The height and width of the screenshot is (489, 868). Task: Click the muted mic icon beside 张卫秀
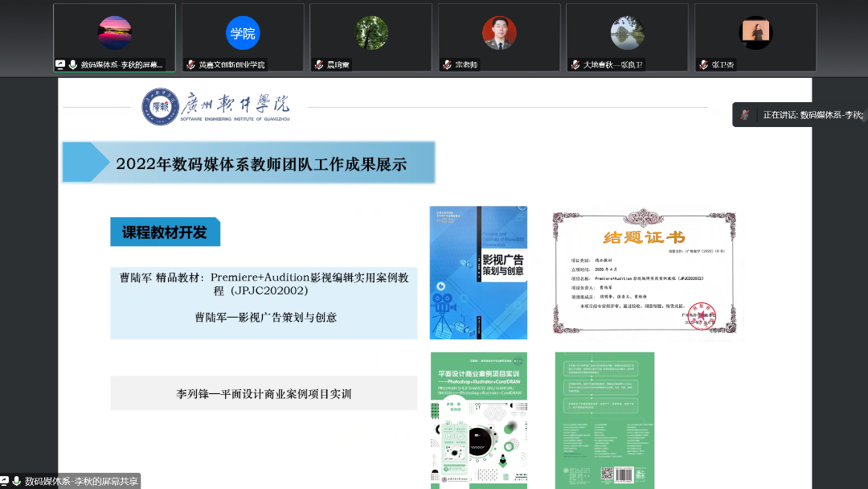coord(703,64)
